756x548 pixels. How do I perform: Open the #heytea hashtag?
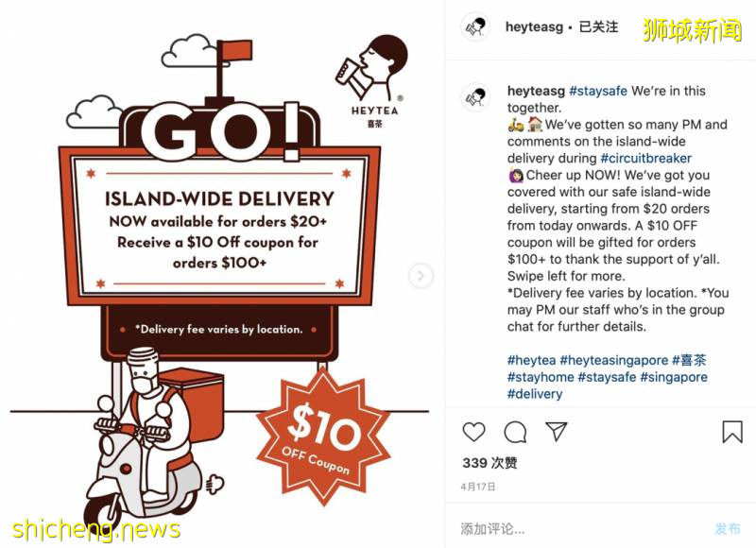pos(531,360)
